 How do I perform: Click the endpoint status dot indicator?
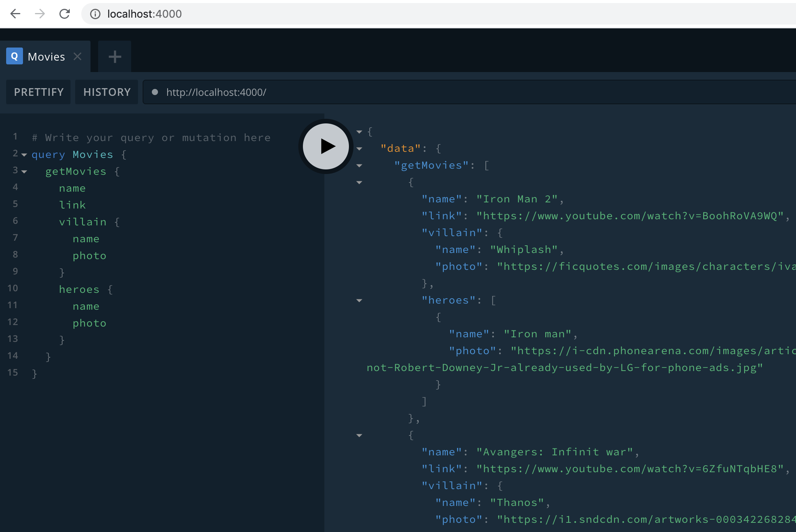[x=155, y=92]
